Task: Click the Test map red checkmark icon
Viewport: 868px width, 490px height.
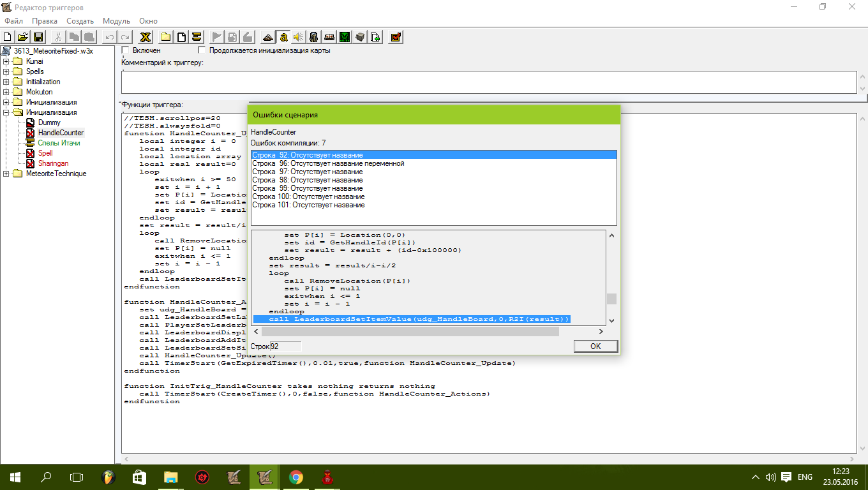Action: (396, 37)
